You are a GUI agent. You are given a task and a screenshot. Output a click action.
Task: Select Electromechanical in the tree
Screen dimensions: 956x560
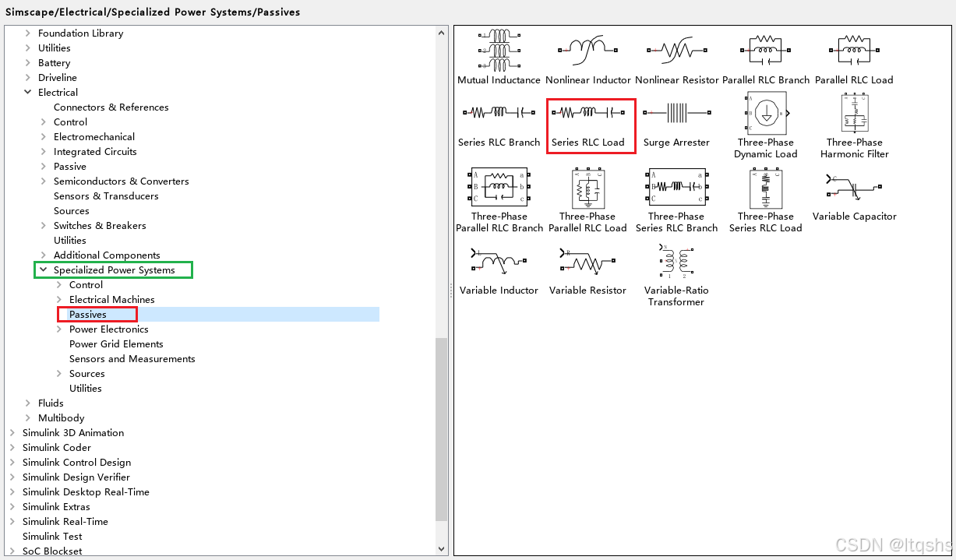pos(94,137)
